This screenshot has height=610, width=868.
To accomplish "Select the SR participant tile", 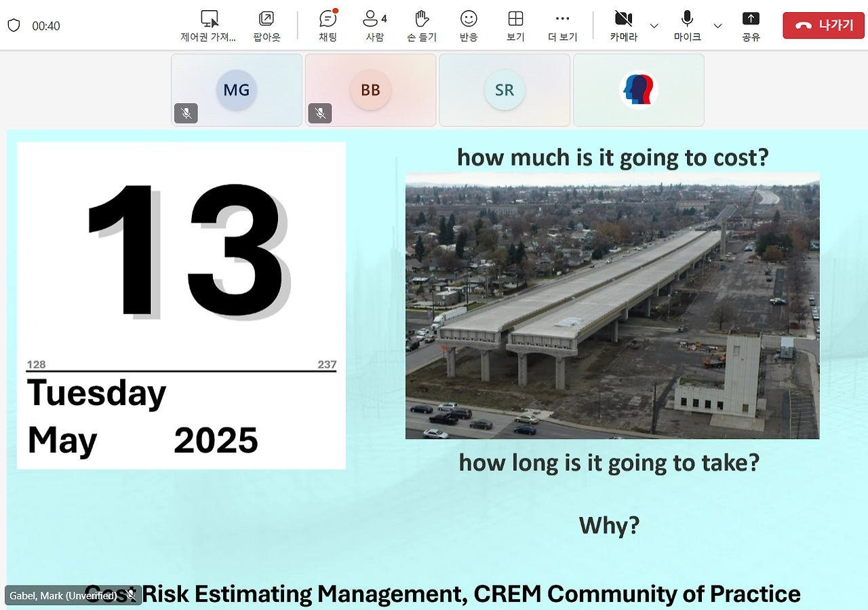I will [x=505, y=90].
